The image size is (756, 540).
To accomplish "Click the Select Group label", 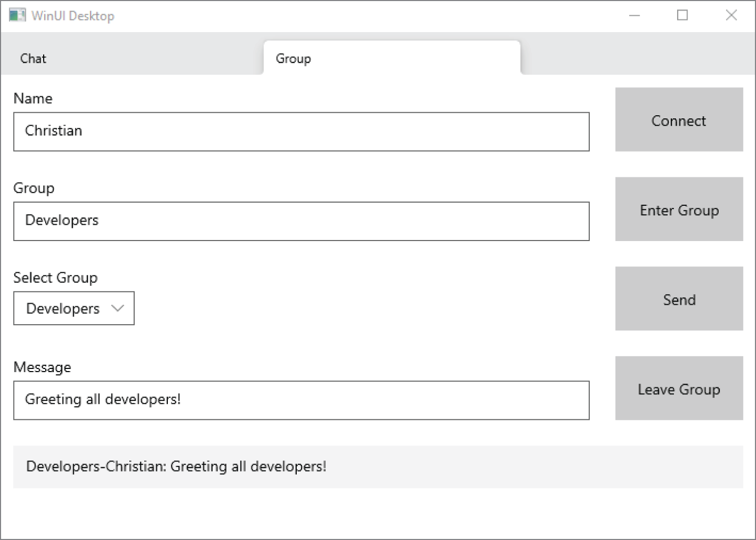I will coord(55,277).
